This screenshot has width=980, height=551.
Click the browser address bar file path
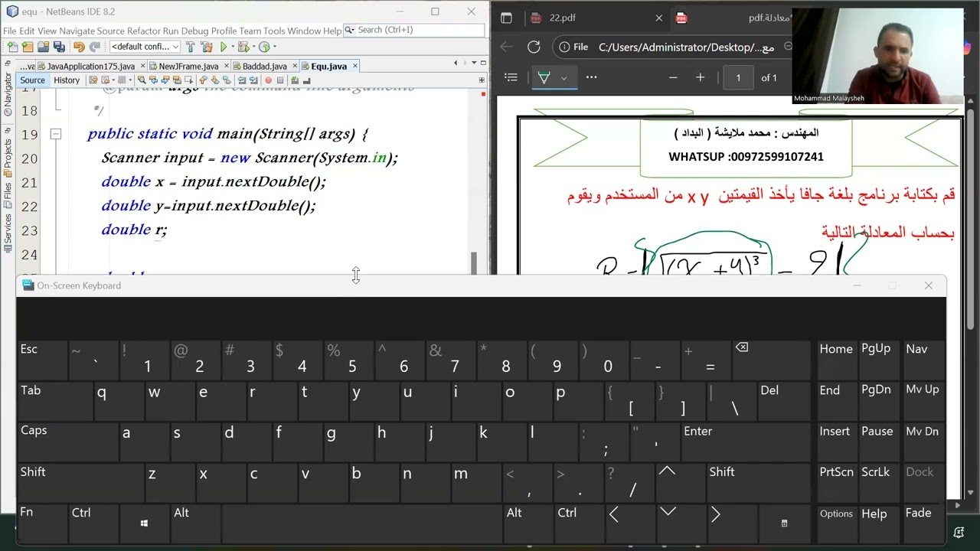686,47
